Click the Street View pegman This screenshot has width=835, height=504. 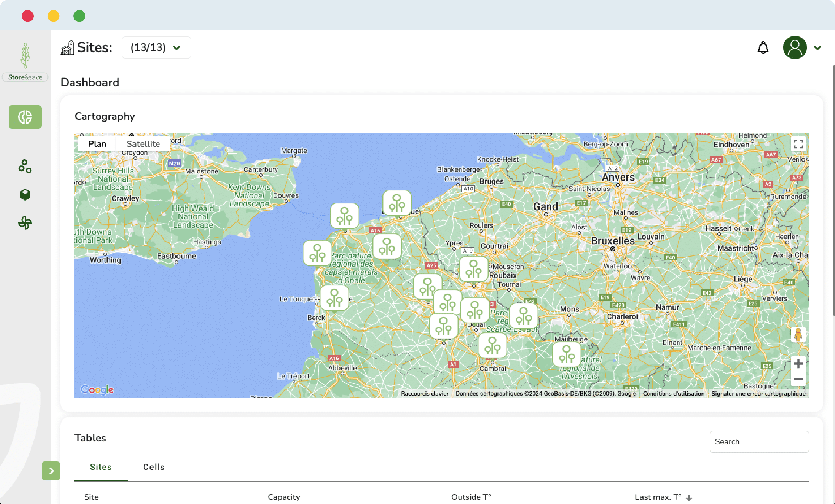(798, 335)
